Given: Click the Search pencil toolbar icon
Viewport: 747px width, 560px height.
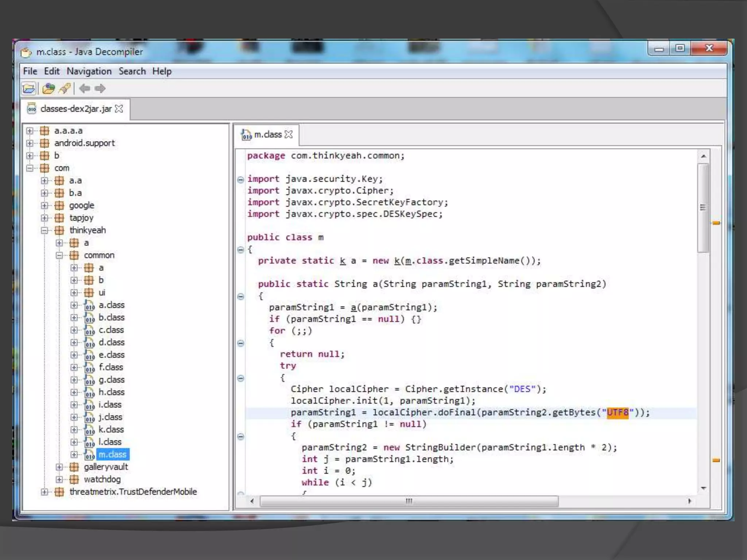Looking at the screenshot, I should 65,89.
